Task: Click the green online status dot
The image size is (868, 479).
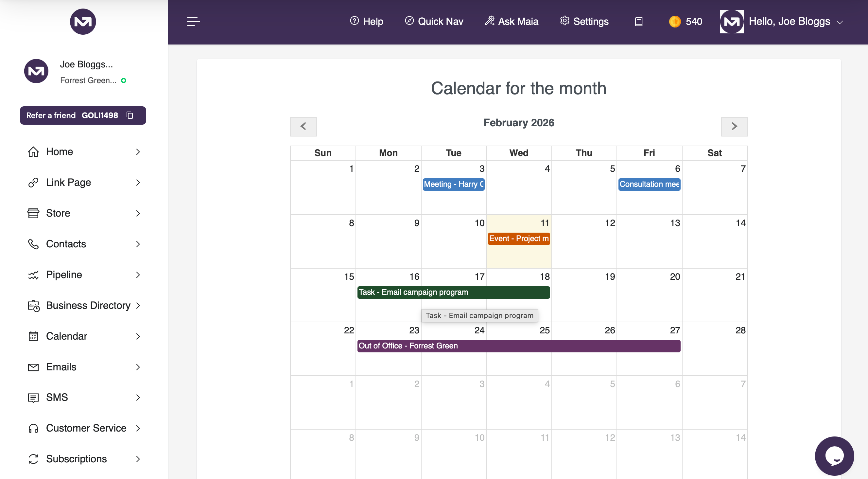Action: point(124,80)
